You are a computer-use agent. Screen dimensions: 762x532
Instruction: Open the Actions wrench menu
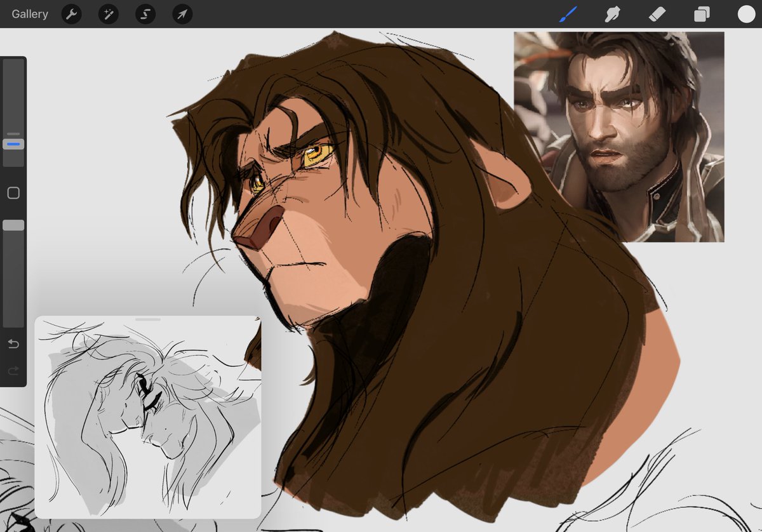pos(71,14)
